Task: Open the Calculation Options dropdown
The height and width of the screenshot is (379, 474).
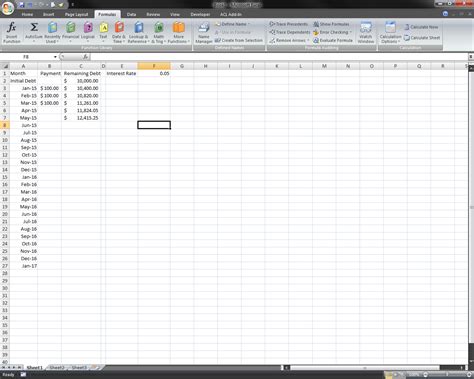Action: tap(390, 33)
